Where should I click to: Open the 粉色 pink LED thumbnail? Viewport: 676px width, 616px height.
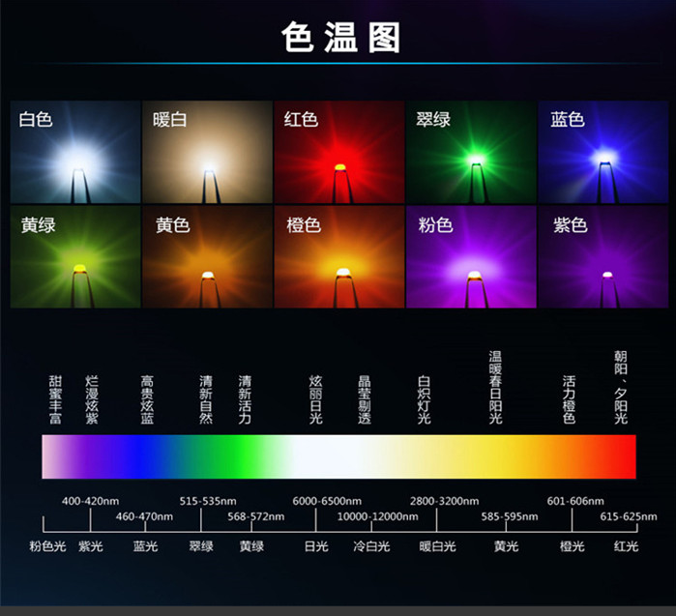click(471, 257)
